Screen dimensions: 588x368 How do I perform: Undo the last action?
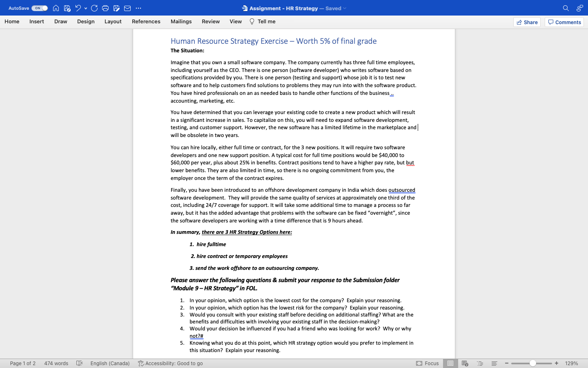click(x=78, y=8)
